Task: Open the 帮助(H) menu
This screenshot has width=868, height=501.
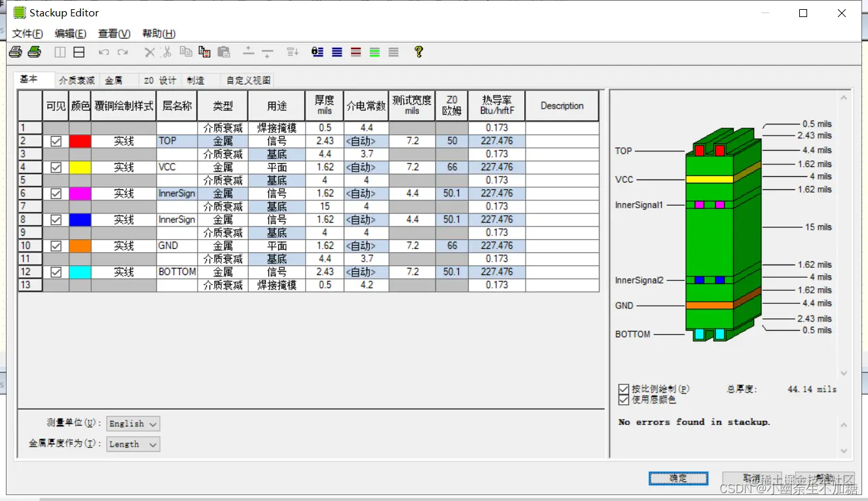Action: [158, 33]
